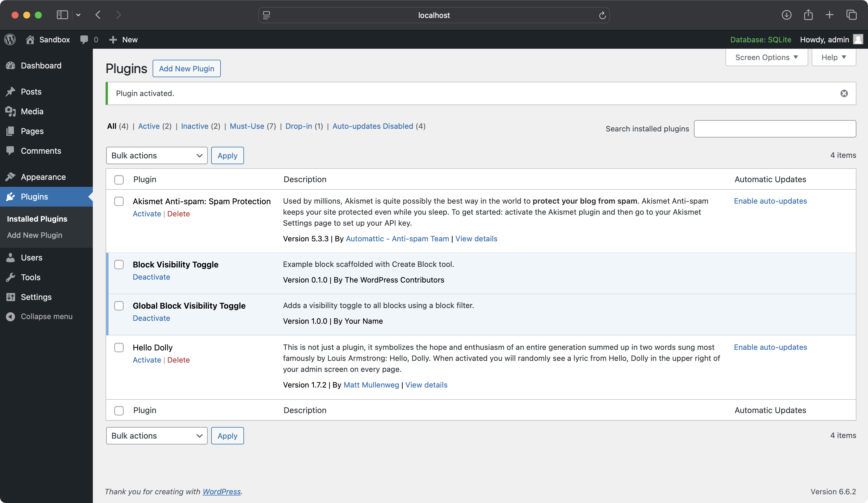Click the WordPress admin home icon

point(11,39)
